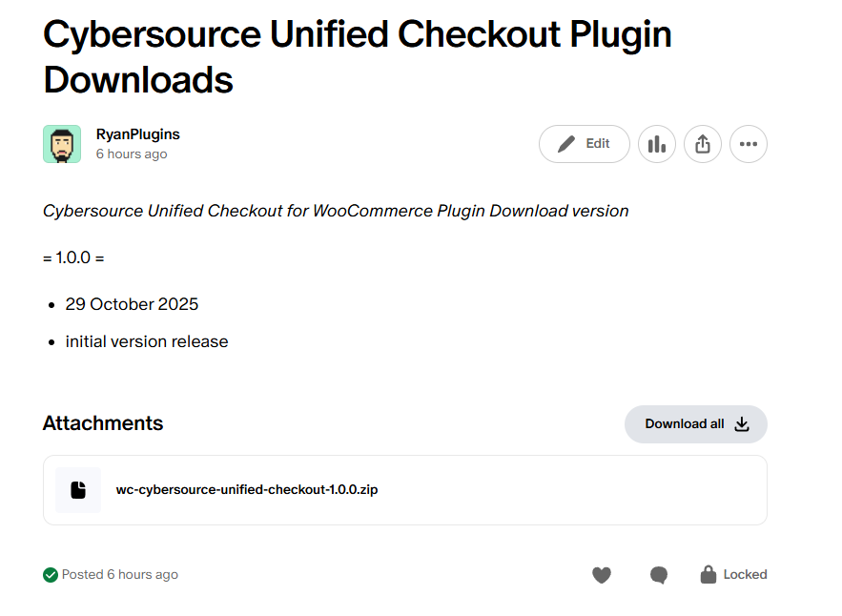Click the "6 hours ago" timestamp under author
This screenshot has height=616, width=842.
132,154
